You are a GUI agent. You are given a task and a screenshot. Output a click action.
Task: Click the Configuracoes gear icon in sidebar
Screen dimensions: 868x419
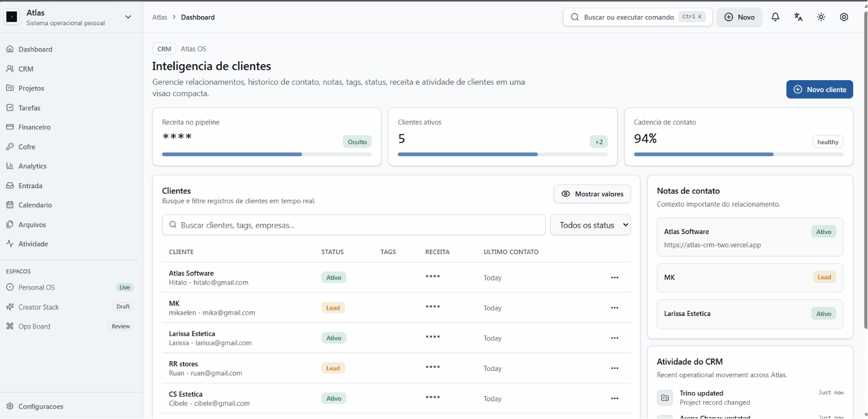click(10, 406)
